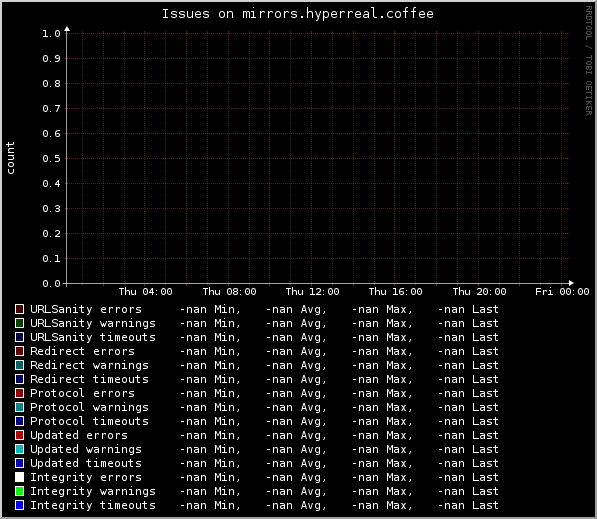Click the Fri 00:00 time axis label
The height and width of the screenshot is (519, 597).
pyautogui.click(x=562, y=292)
